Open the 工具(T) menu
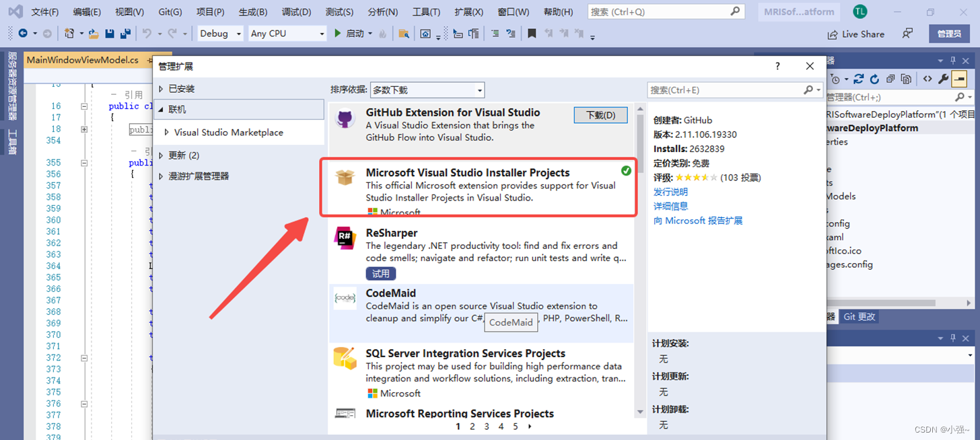Screen dimensions: 980x440 click(426, 12)
